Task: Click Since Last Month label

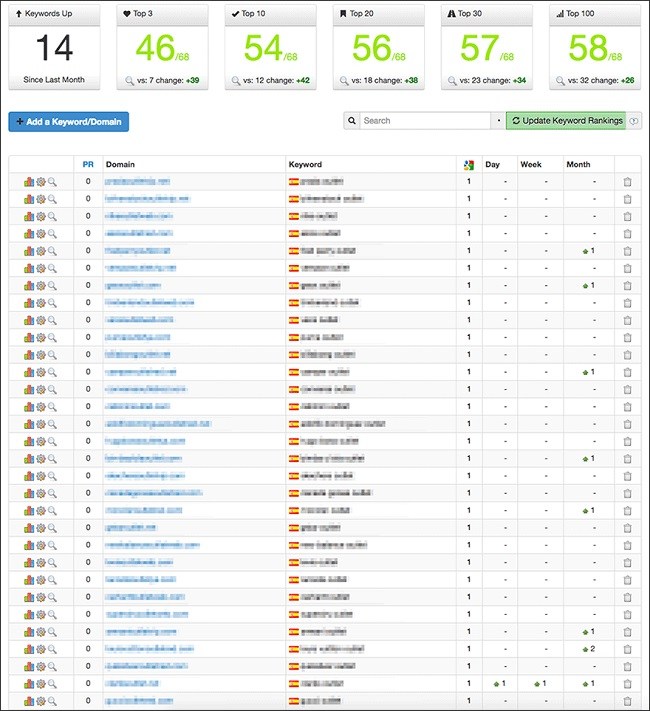Action: coord(54,80)
